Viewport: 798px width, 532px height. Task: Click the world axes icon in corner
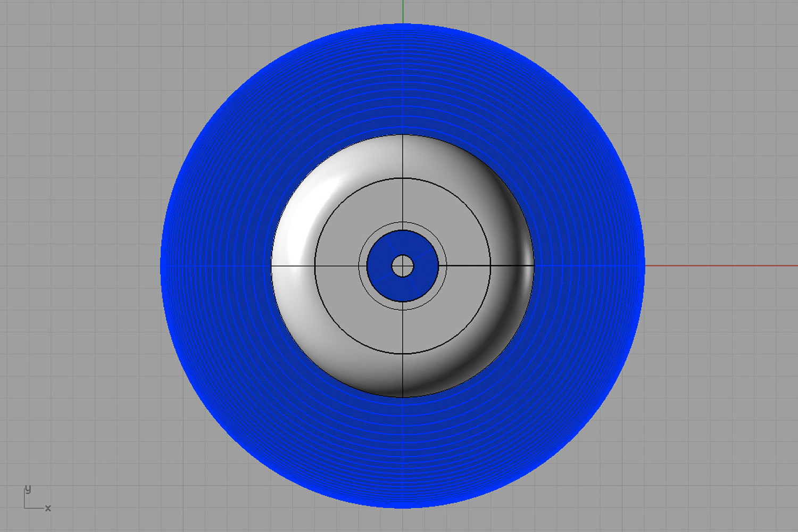click(37, 498)
